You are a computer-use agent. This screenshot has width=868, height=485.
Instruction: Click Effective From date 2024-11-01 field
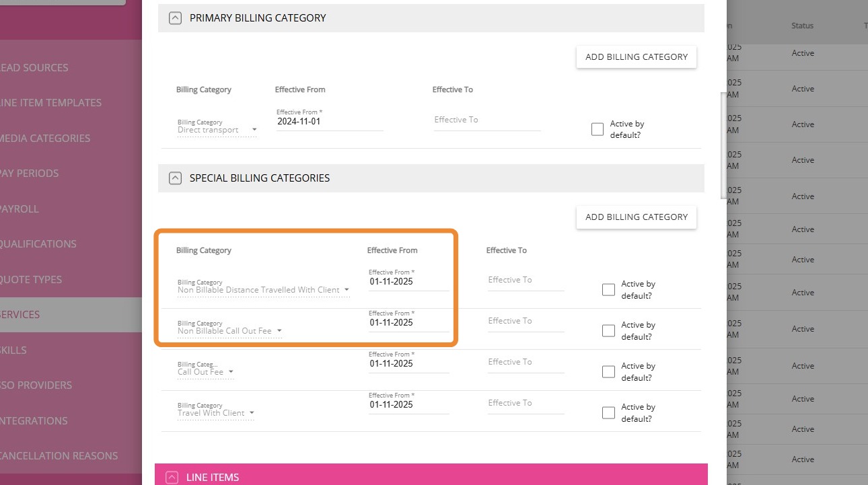[328, 122]
